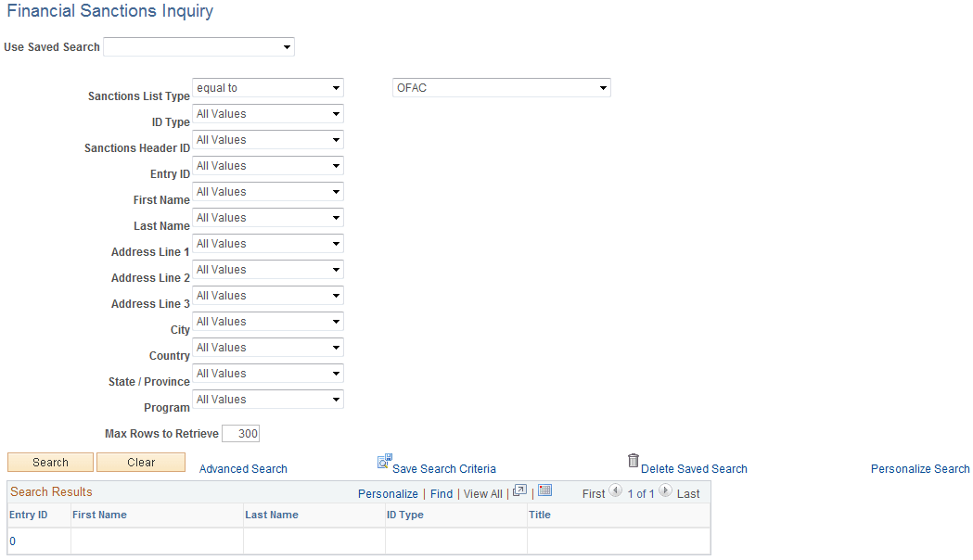This screenshot has width=973, height=560.
Task: Open the City dropdown
Action: tap(268, 323)
